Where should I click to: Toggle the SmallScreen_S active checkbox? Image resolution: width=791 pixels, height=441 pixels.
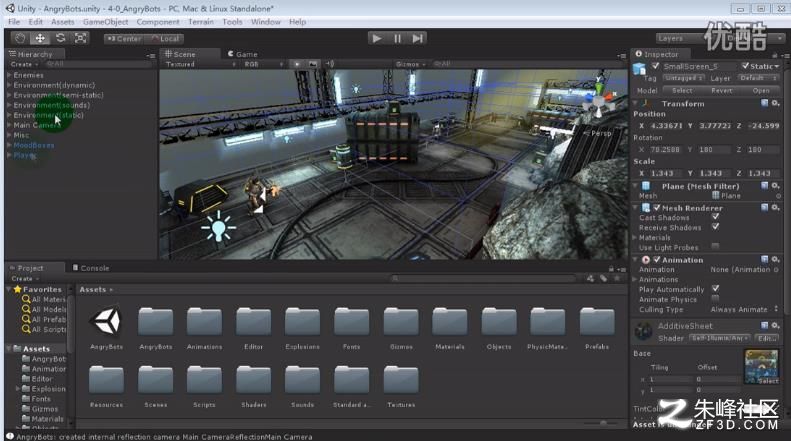click(655, 66)
